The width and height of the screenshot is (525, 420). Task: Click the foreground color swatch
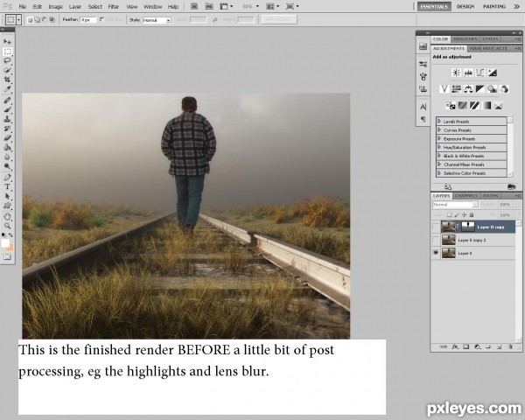[x=5, y=243]
